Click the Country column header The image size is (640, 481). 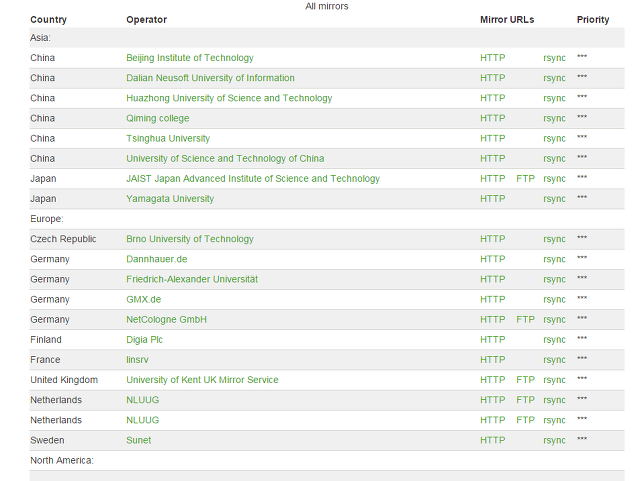48,20
